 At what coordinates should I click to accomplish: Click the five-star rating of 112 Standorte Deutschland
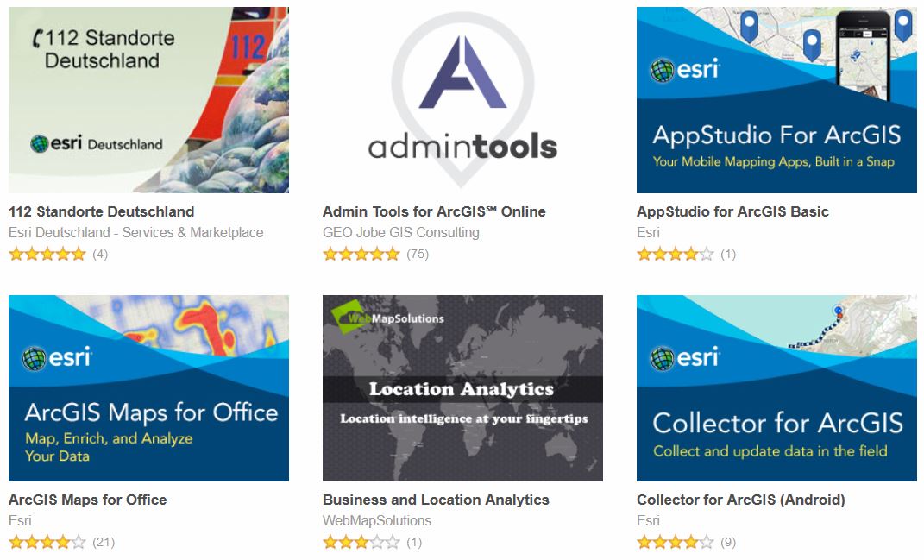(47, 255)
